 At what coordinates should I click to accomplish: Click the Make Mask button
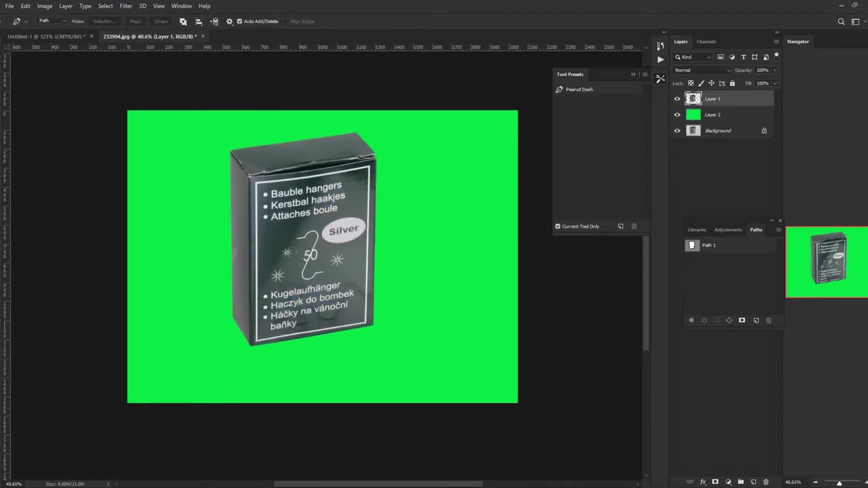(136, 22)
